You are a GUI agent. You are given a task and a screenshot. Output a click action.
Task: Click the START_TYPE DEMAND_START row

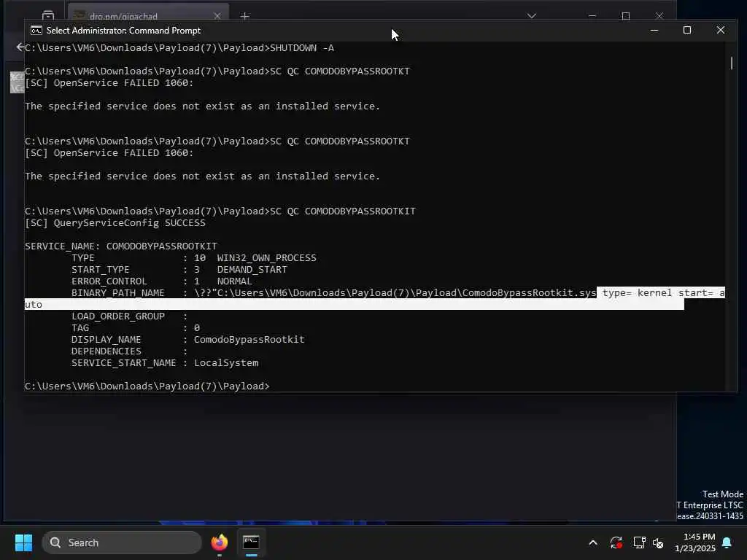[x=179, y=270]
